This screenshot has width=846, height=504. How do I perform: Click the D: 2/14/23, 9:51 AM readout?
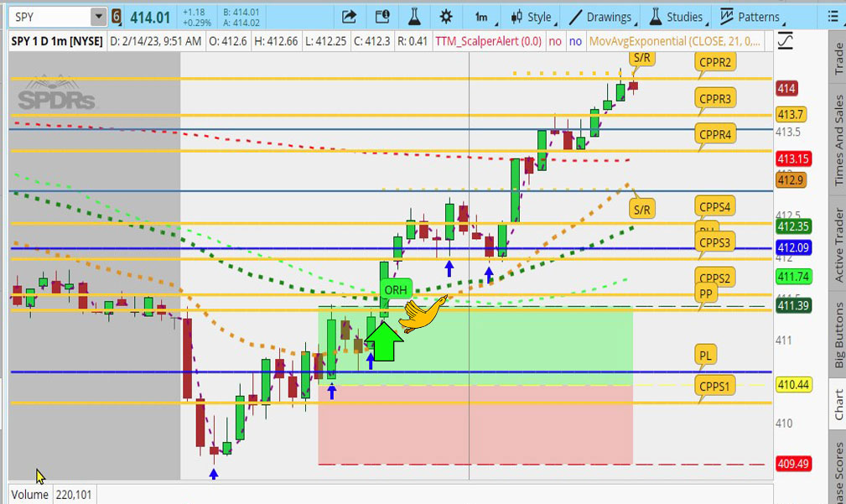[x=155, y=41]
